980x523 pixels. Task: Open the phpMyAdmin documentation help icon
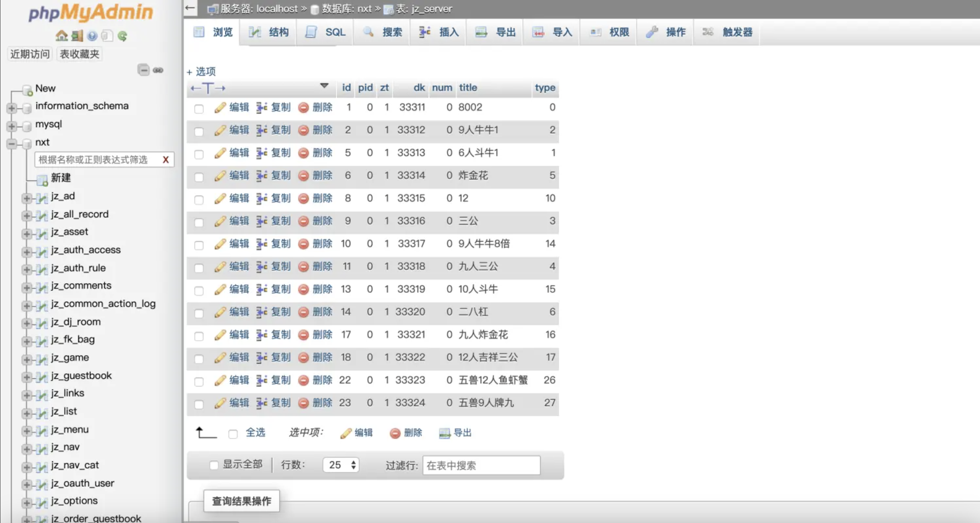pyautogui.click(x=92, y=36)
